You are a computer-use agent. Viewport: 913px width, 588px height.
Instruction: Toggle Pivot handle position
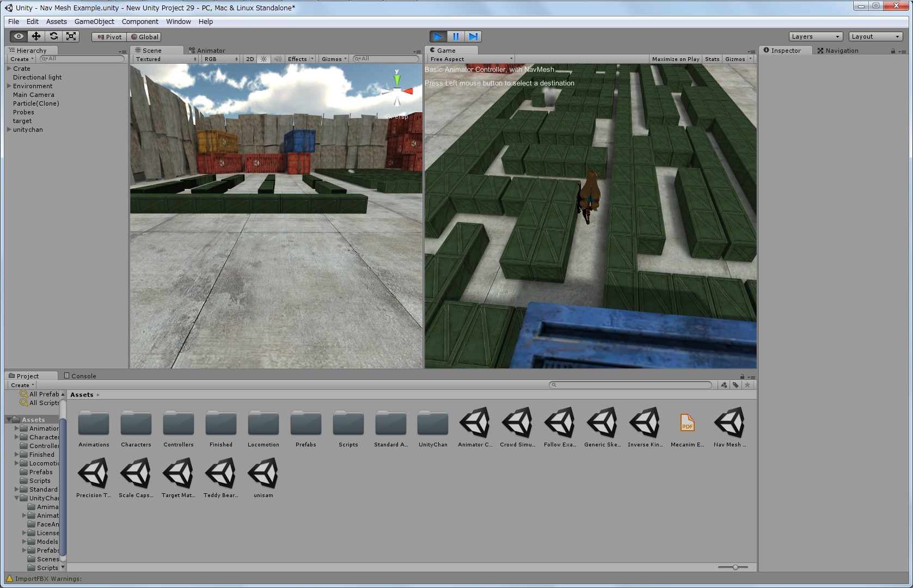(x=109, y=37)
